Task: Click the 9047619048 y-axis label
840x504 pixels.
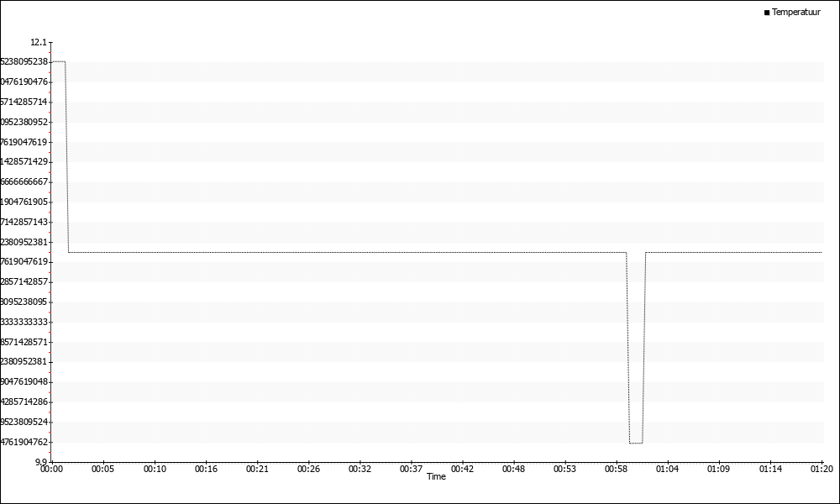Action: [x=24, y=382]
